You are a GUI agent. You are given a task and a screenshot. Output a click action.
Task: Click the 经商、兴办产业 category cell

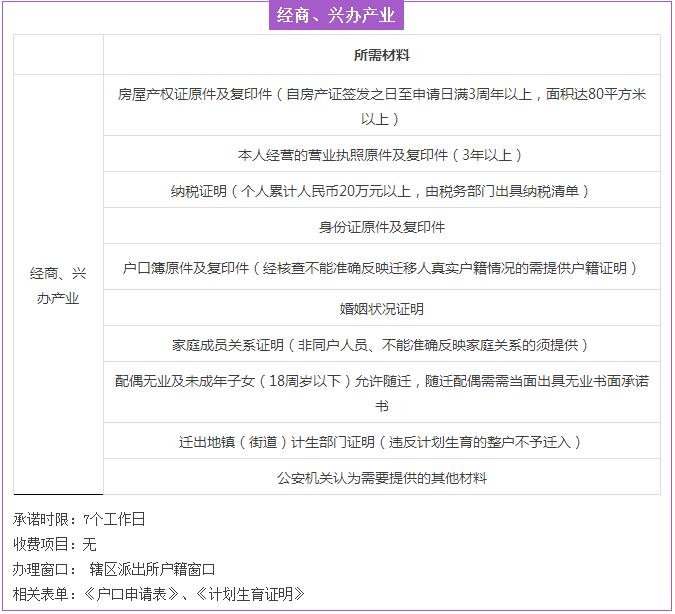click(x=58, y=285)
